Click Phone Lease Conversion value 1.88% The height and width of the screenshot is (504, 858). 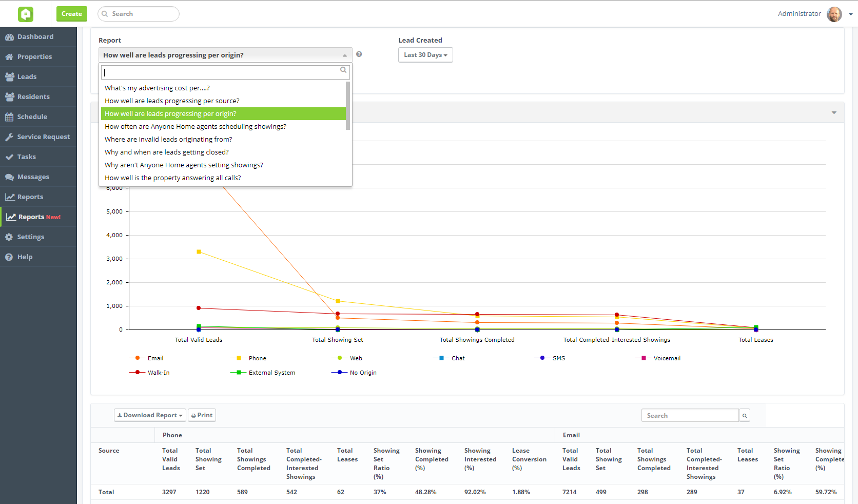(x=521, y=492)
